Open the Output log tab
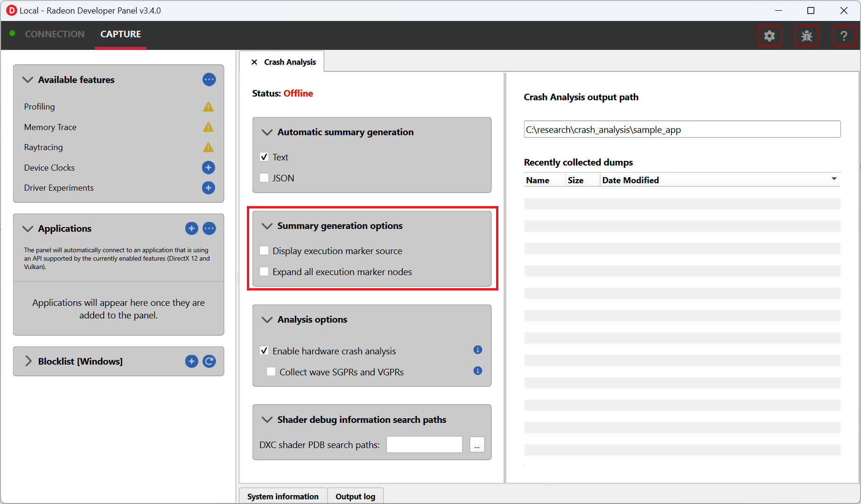The image size is (861, 504). [355, 497]
